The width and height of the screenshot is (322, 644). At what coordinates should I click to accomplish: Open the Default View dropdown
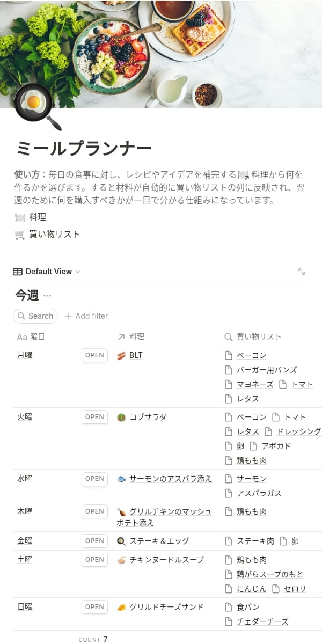pyautogui.click(x=47, y=272)
